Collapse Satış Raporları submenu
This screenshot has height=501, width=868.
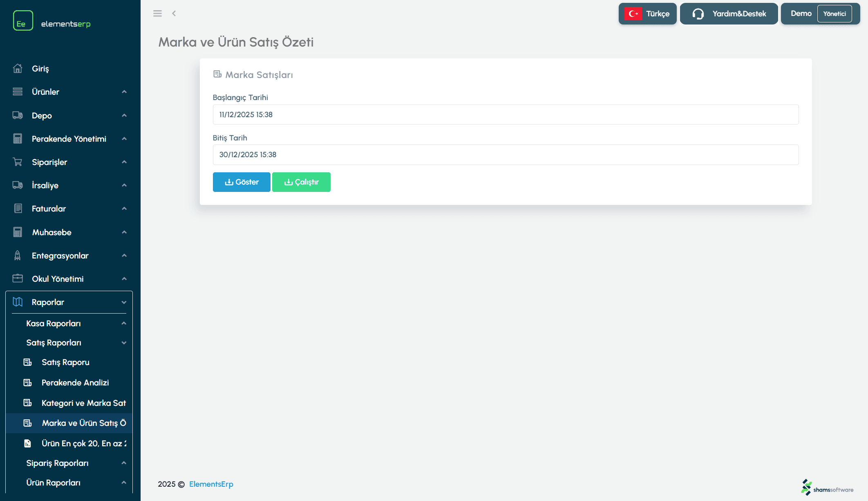tap(124, 343)
